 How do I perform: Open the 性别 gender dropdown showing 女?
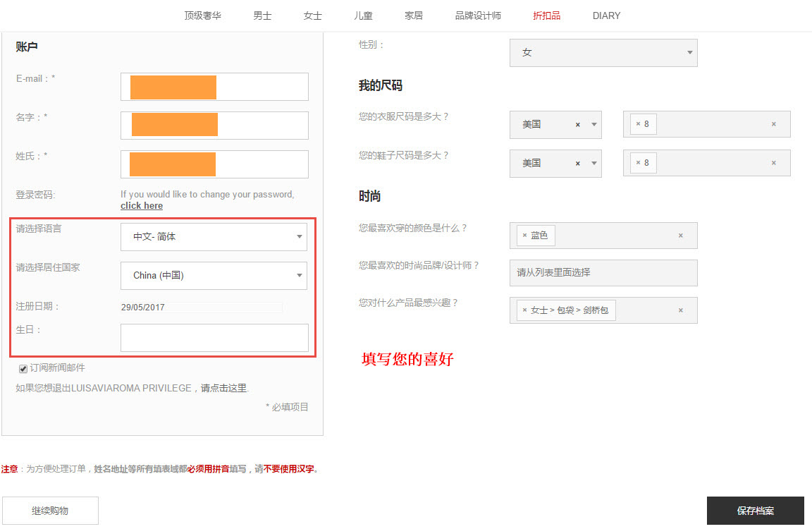[603, 53]
